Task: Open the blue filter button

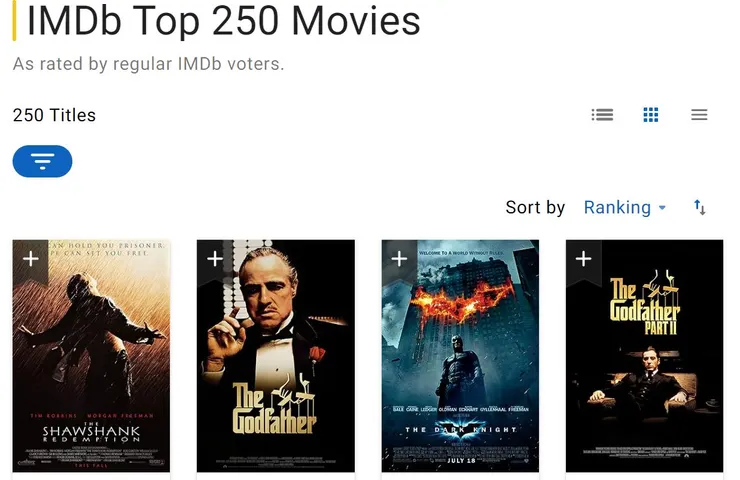Action: tap(42, 161)
